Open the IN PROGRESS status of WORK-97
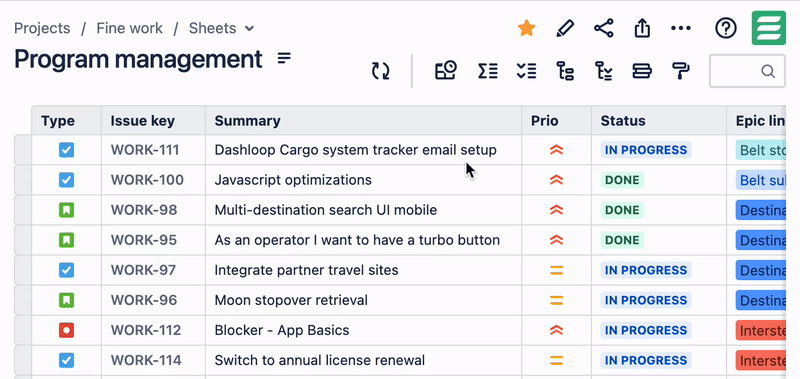This screenshot has width=800, height=379. point(646,270)
